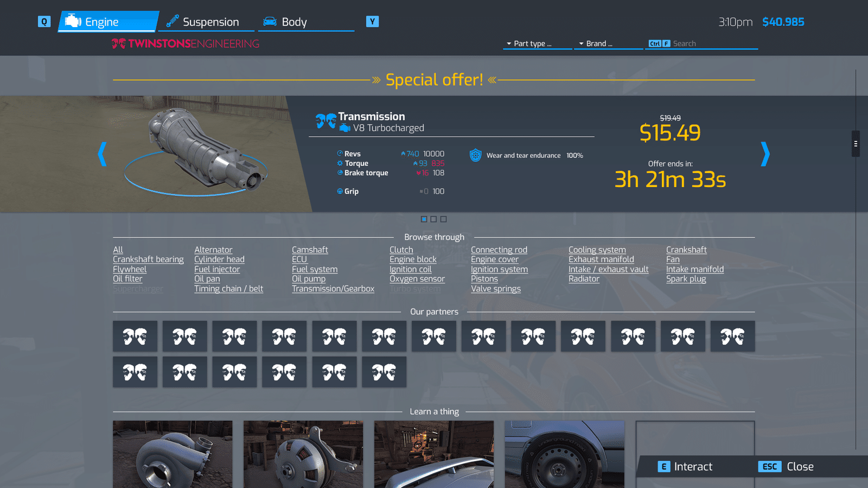Viewport: 868px width, 488px height.
Task: Click the Q previous-tab key icon
Action: 44,22
